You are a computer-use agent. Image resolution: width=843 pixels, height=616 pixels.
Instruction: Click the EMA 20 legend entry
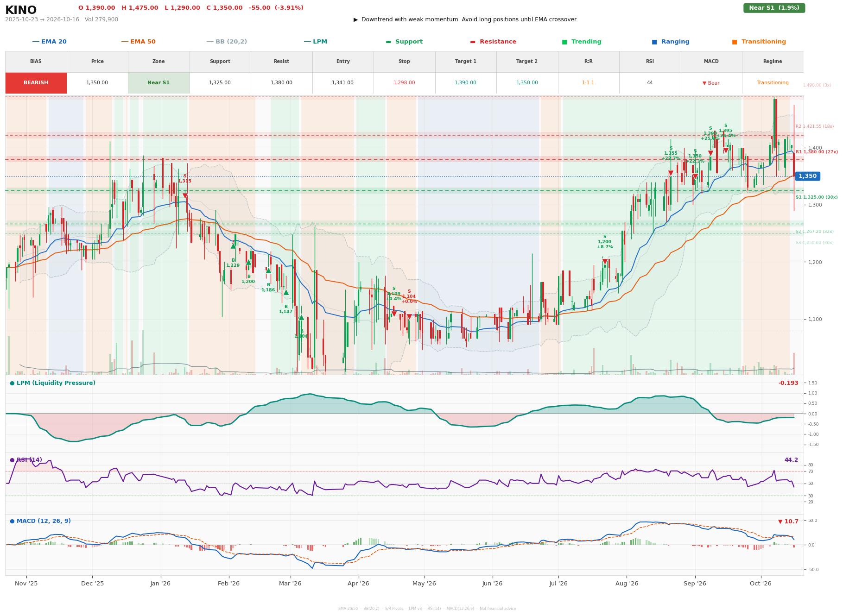(49, 42)
